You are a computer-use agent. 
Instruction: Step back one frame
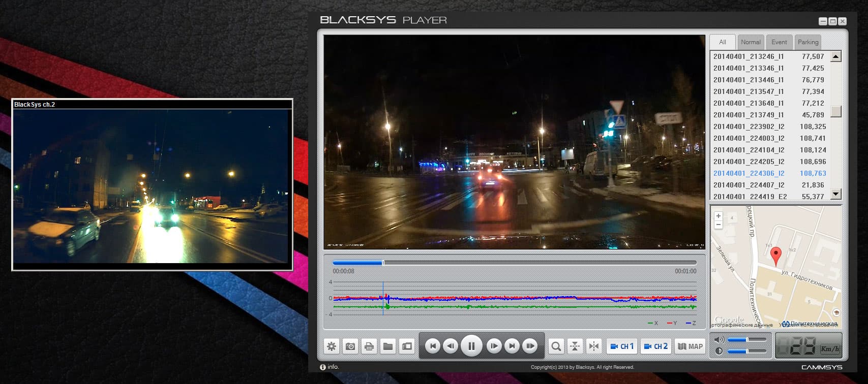[x=451, y=346]
